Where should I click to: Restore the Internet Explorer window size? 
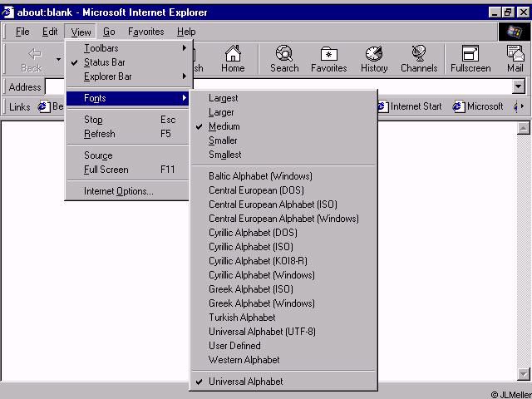click(x=508, y=12)
